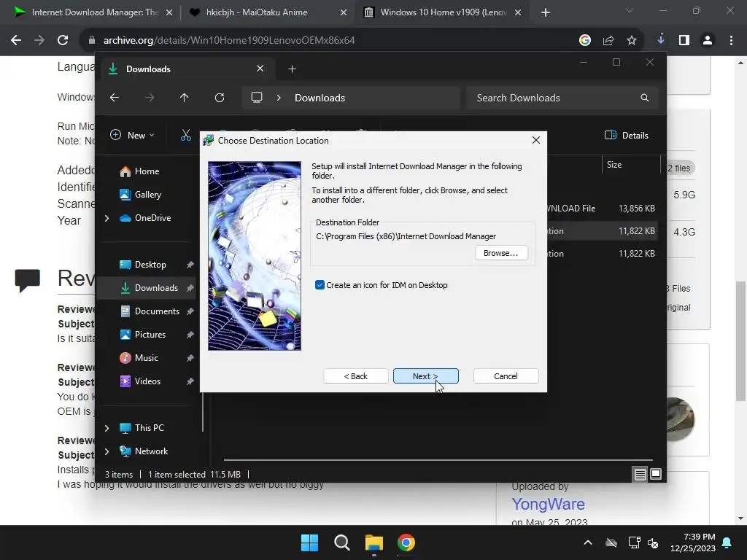
Task: Refresh the Downloads folder view
Action: coord(220,98)
